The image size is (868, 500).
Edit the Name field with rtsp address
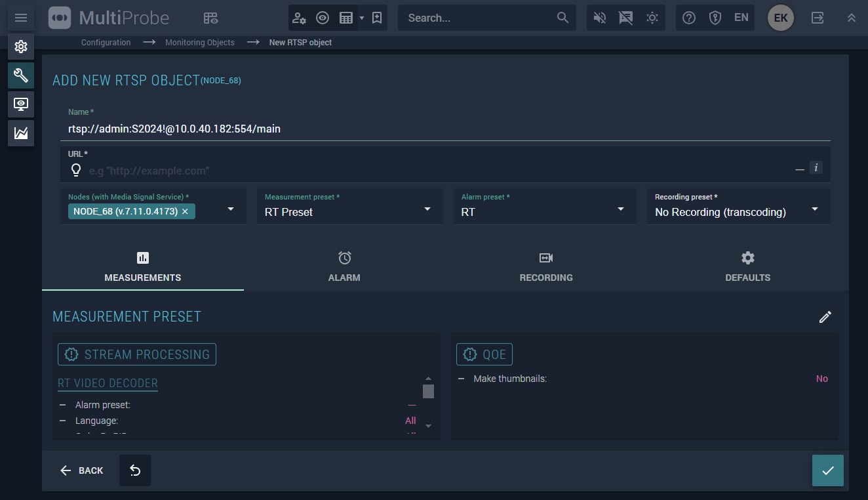[x=445, y=123]
